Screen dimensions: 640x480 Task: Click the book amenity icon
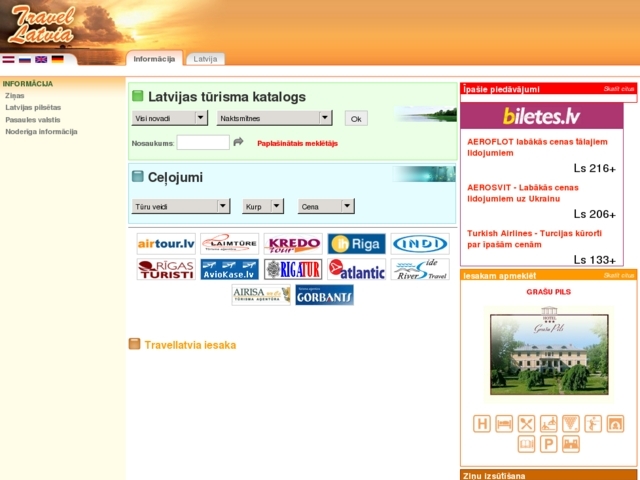point(527,444)
